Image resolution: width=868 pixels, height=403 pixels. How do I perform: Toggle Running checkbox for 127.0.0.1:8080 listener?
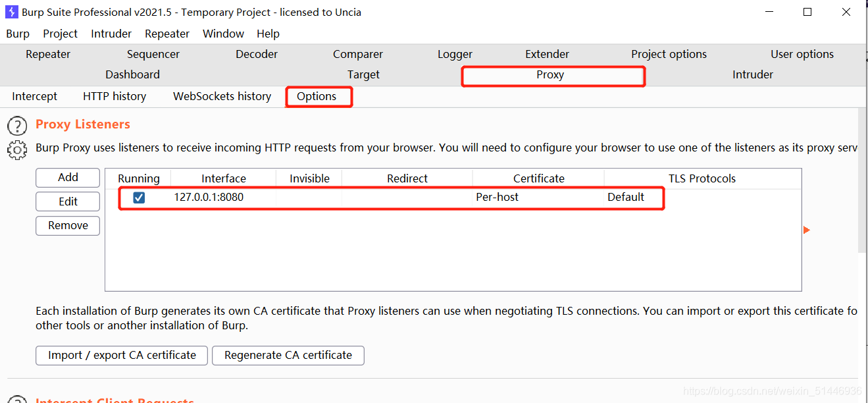point(139,197)
